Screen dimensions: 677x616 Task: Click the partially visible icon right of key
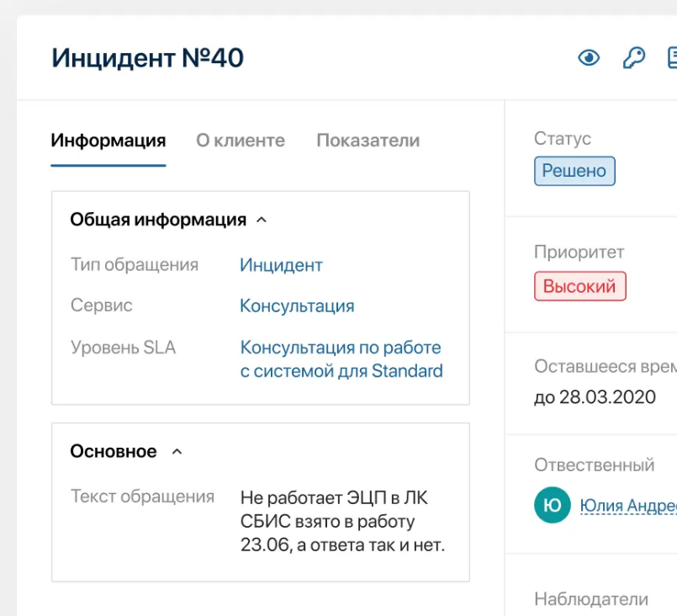coord(672,58)
